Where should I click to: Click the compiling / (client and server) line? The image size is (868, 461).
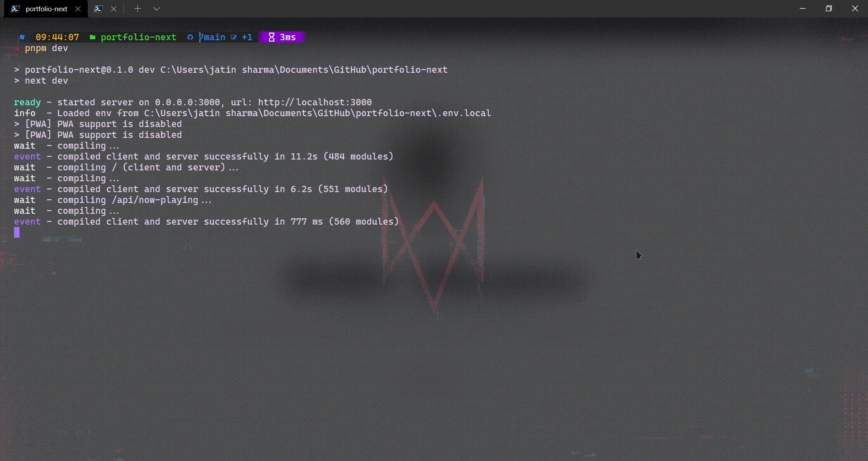pos(126,168)
